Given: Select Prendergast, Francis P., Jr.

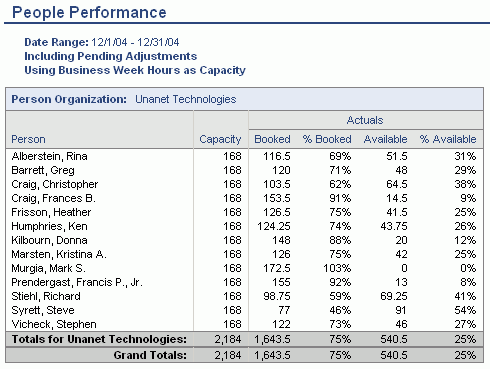Looking at the screenshot, I should pyautogui.click(x=77, y=282).
